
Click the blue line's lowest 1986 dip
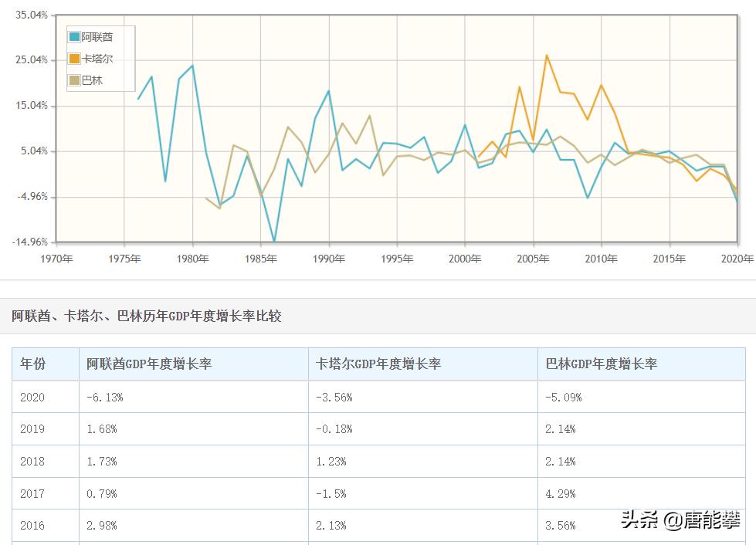tap(274, 239)
